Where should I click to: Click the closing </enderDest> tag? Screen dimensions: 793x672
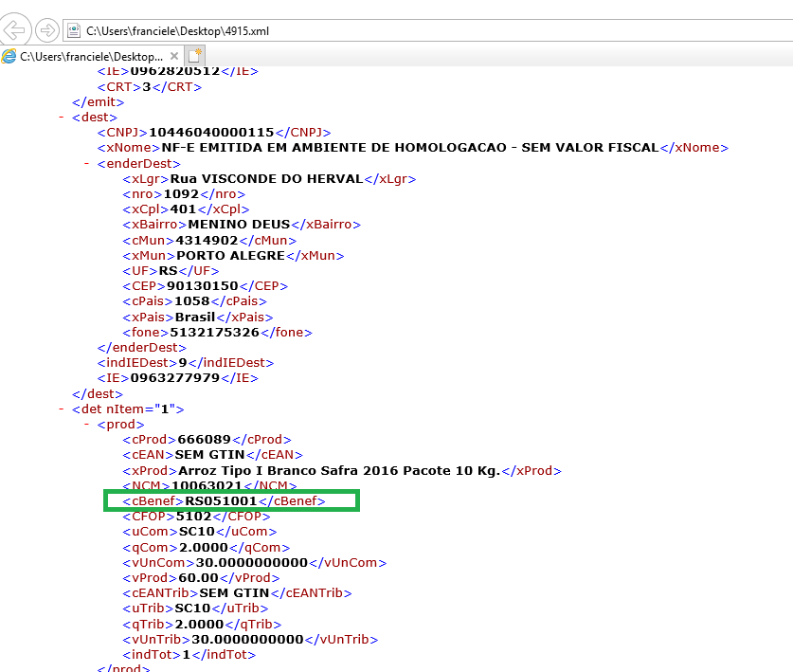[142, 348]
